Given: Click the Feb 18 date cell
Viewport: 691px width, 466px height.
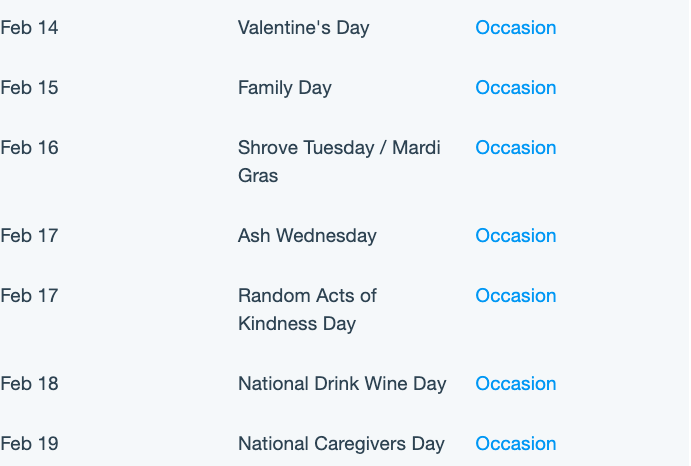Looking at the screenshot, I should pyautogui.click(x=30, y=384).
